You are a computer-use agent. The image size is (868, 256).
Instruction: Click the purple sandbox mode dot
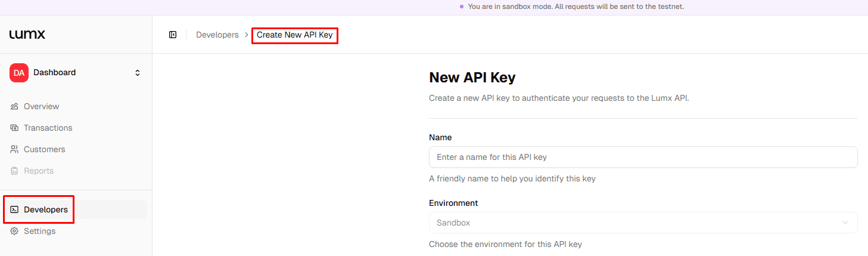pyautogui.click(x=462, y=7)
